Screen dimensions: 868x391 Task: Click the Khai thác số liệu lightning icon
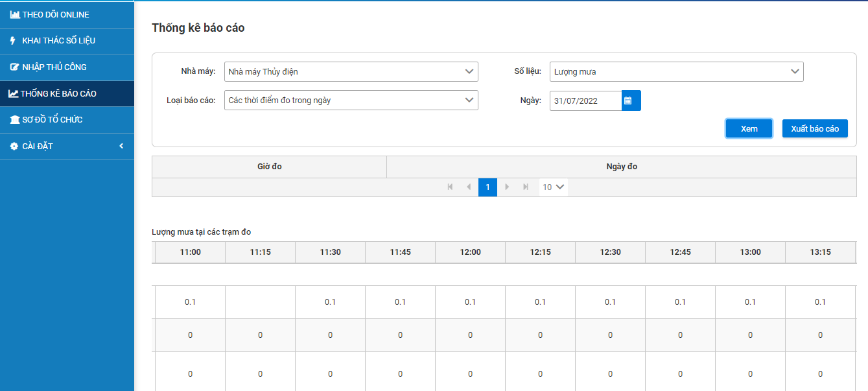[13, 40]
